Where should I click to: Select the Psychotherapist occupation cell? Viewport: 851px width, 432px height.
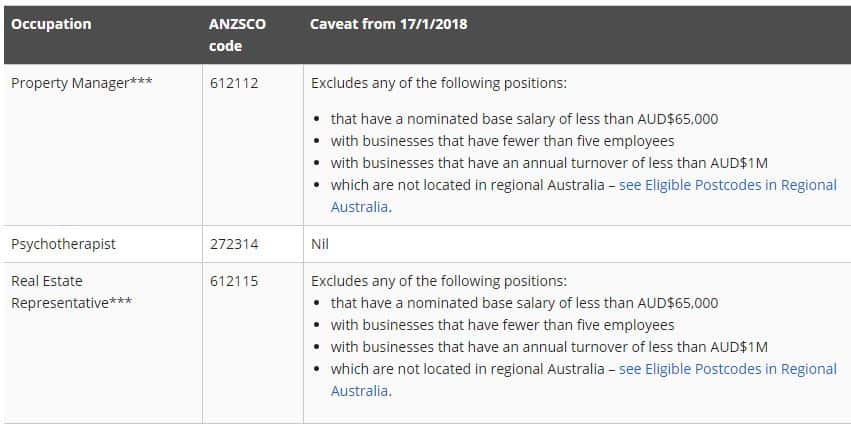pyautogui.click(x=63, y=244)
